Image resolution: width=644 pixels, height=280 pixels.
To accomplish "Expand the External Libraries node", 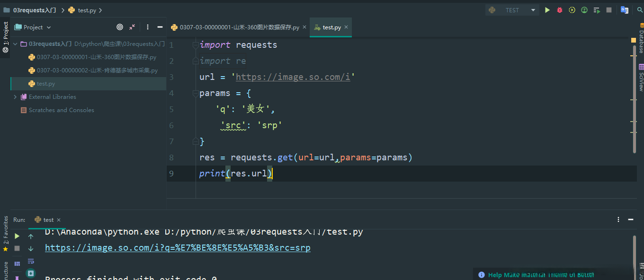I will click(15, 97).
